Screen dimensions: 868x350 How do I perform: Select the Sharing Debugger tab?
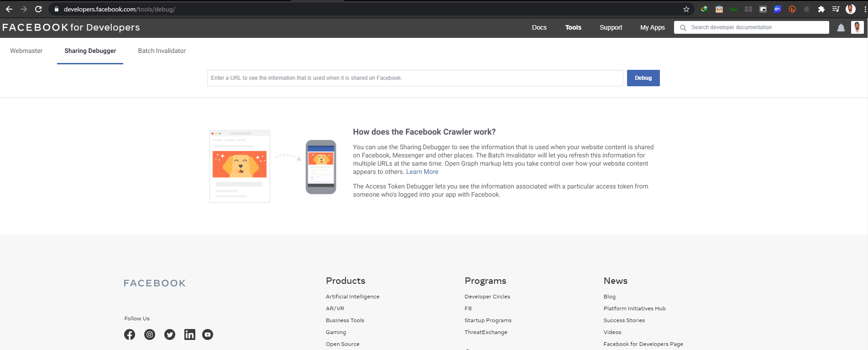[90, 51]
